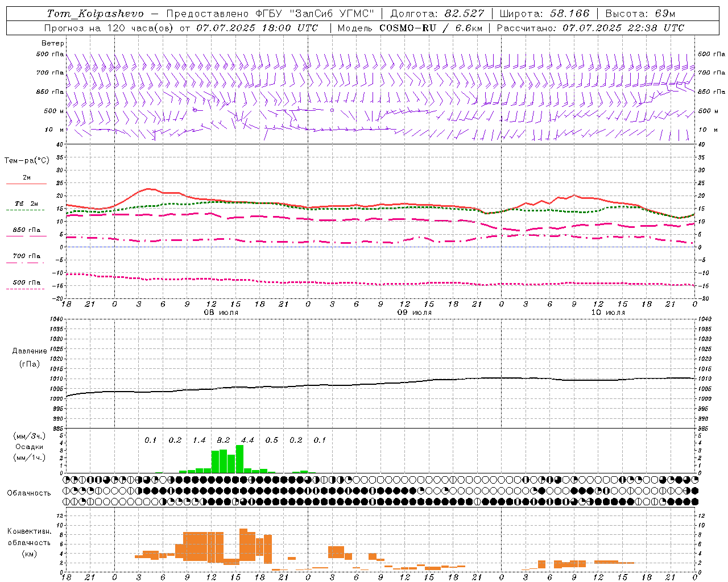The height and width of the screenshot is (582, 728).
Task: Click the 1.4 three-hour precipitation total
Action: (199, 440)
